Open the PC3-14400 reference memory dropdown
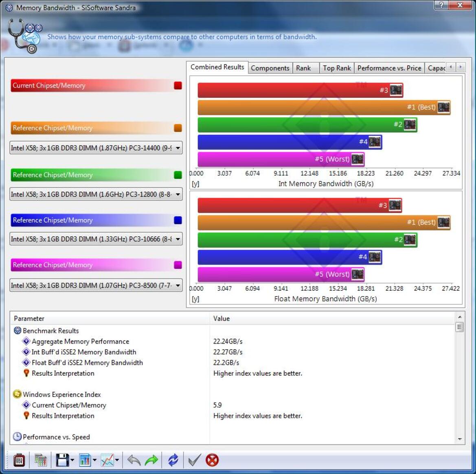 tap(96, 148)
